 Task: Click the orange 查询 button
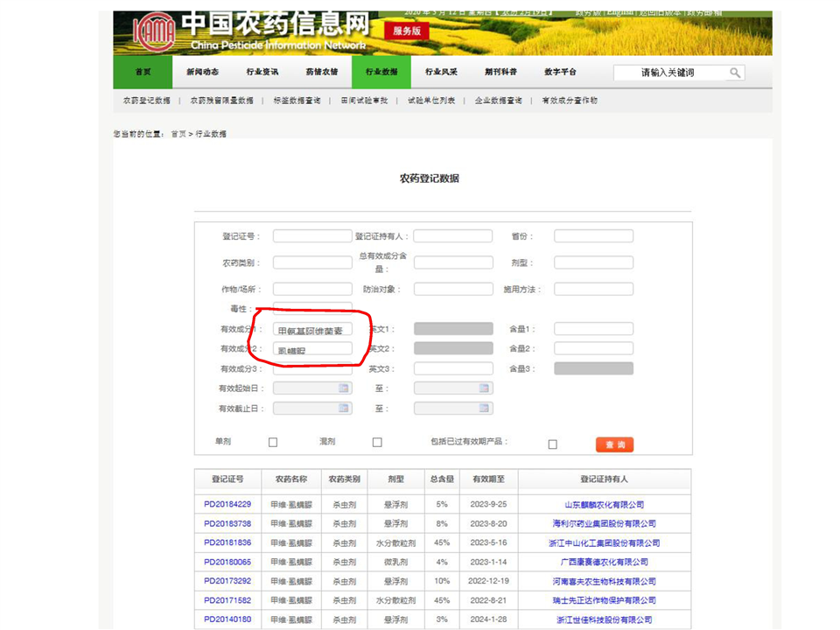coord(614,444)
